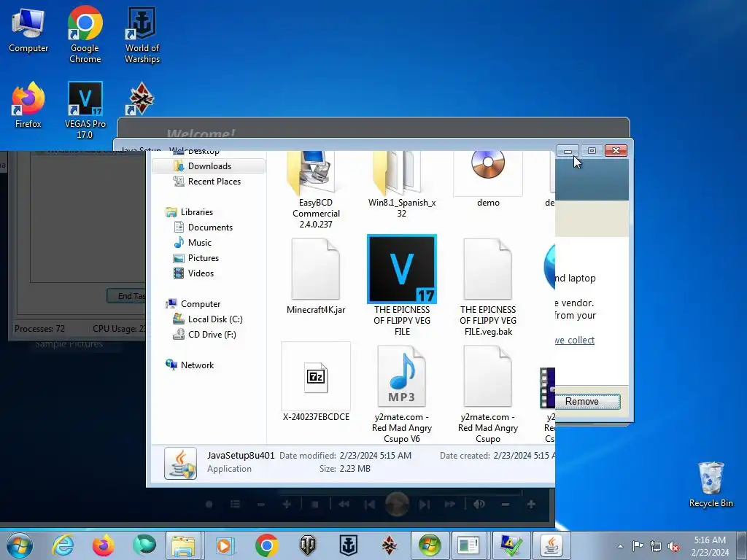Maximize the Java Setup window
This screenshot has height=560, width=747.
[592, 151]
